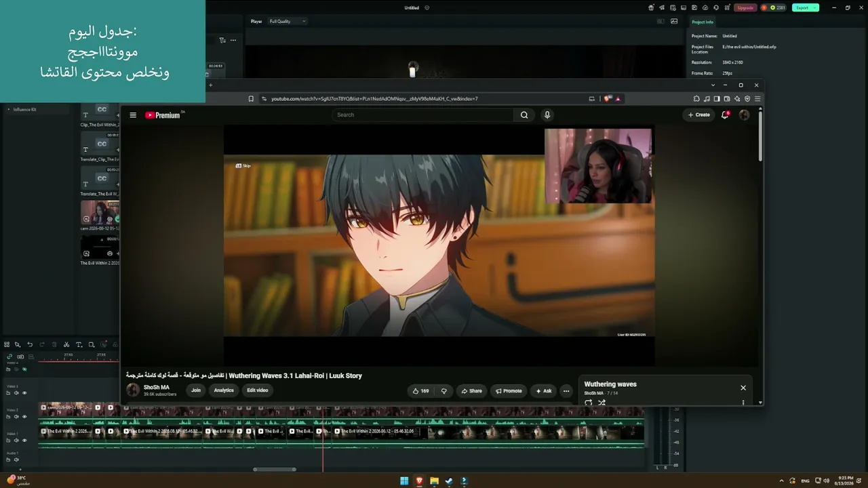The width and height of the screenshot is (868, 488).
Task: Click the browser address bar URL
Action: point(374,99)
